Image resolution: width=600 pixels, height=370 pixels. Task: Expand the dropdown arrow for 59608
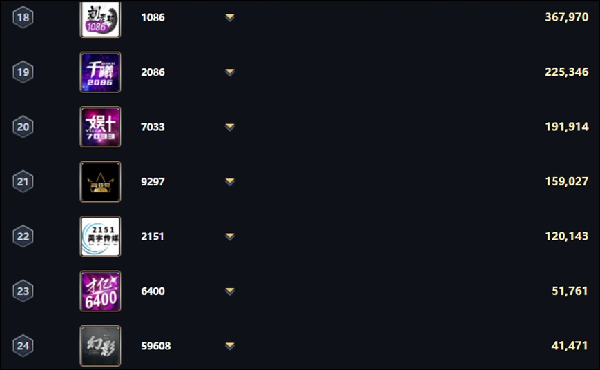tap(230, 346)
